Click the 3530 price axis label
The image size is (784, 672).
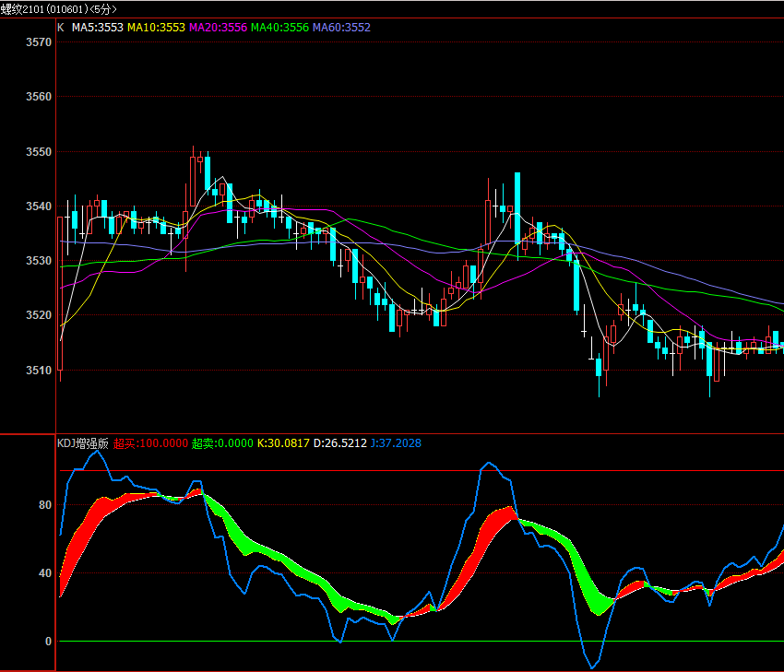click(x=39, y=261)
